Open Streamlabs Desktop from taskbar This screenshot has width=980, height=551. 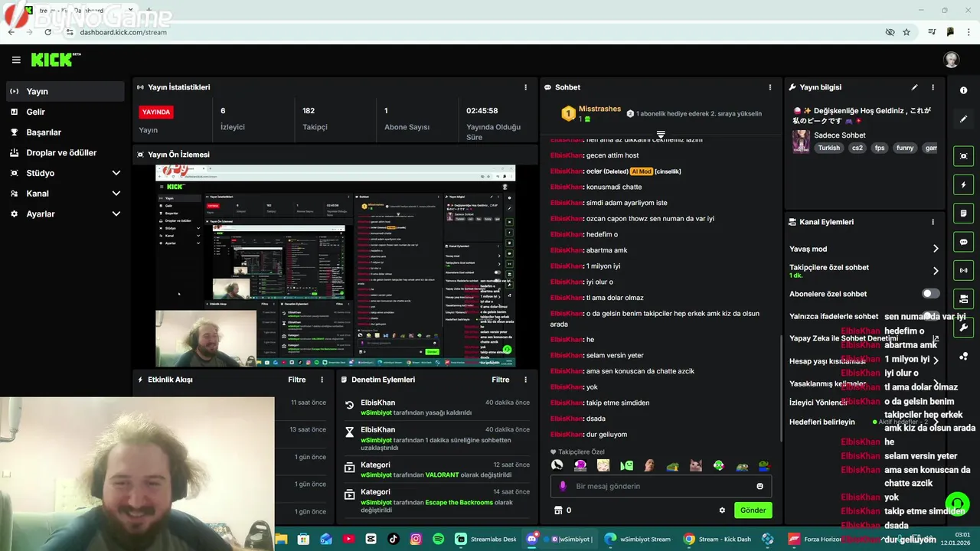click(486, 539)
